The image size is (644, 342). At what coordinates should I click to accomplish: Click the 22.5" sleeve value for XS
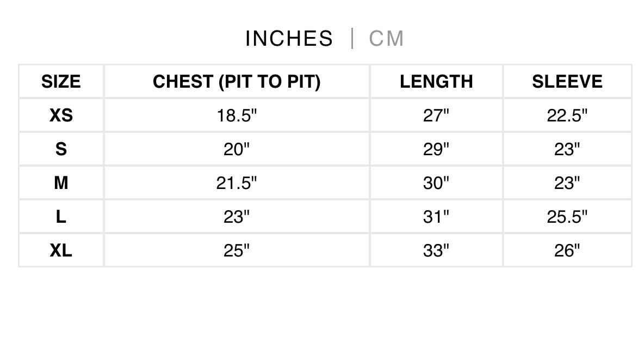567,115
